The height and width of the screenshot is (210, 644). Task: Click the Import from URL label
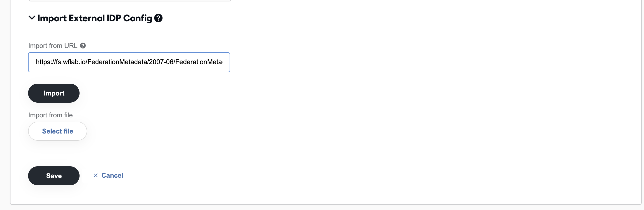pyautogui.click(x=53, y=46)
